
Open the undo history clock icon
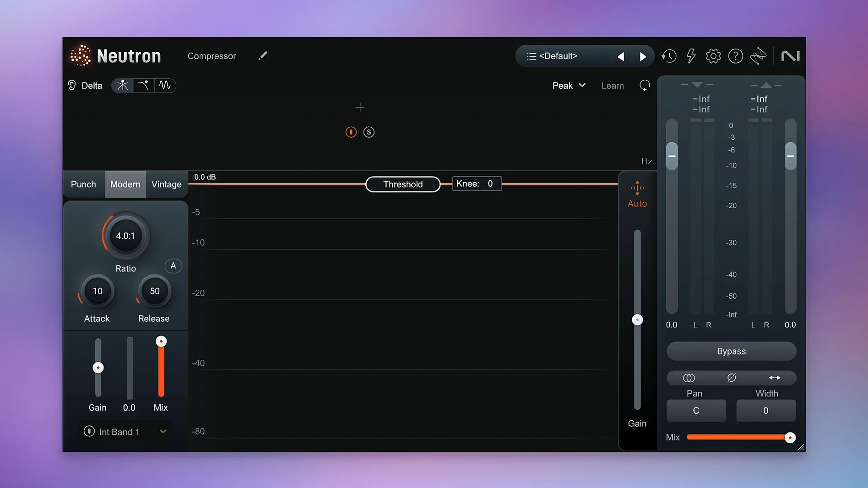pyautogui.click(x=669, y=56)
